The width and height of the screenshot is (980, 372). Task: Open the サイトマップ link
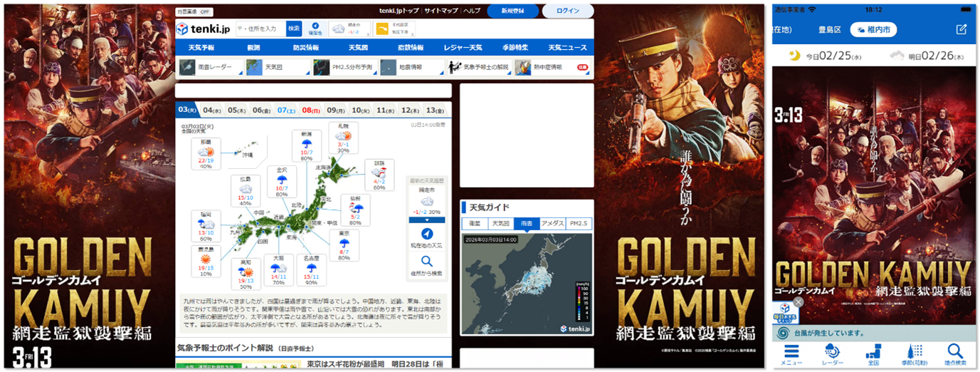(441, 11)
